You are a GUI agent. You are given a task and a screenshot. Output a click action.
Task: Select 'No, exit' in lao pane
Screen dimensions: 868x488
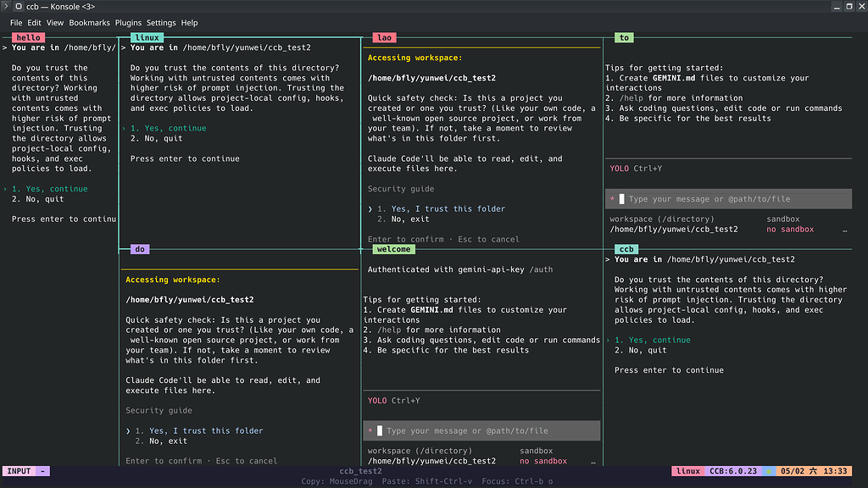(x=403, y=219)
